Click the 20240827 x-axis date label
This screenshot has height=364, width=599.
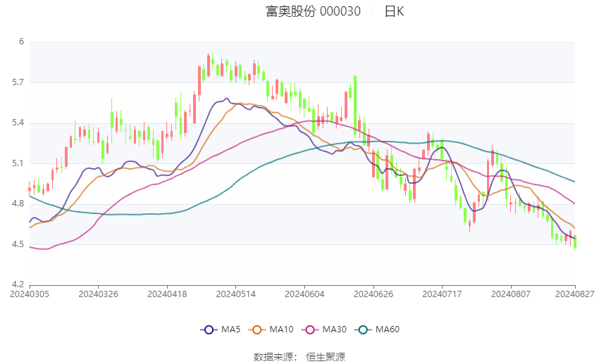575,294
